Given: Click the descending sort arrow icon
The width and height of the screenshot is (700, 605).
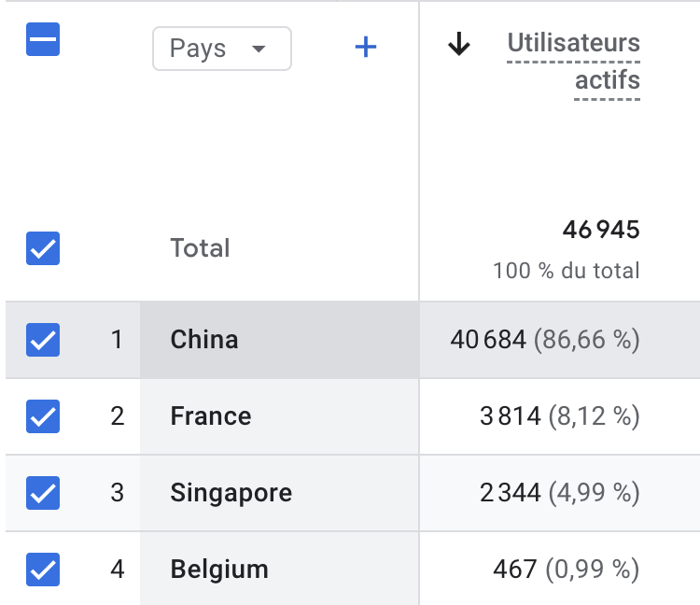Looking at the screenshot, I should tap(458, 44).
